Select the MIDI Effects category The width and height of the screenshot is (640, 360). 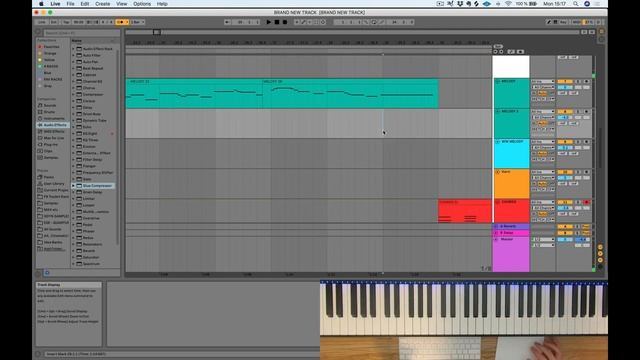[x=53, y=131]
